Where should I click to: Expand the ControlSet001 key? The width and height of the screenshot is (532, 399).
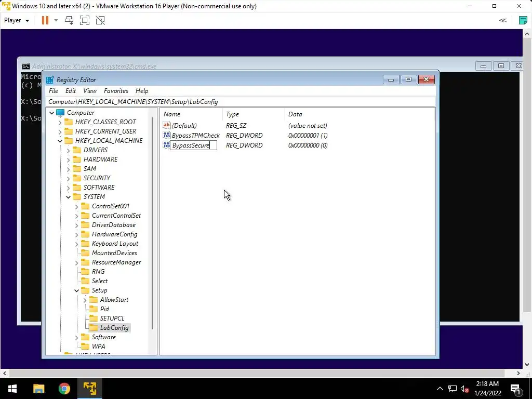click(77, 206)
